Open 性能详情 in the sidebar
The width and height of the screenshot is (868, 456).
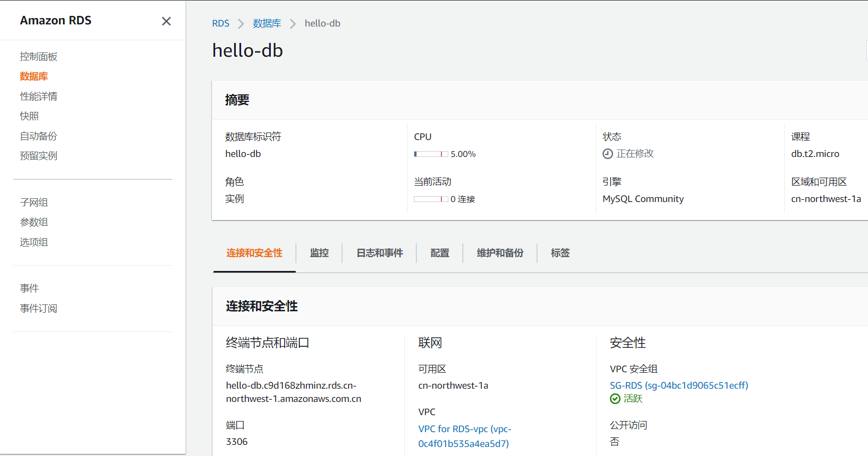pos(39,97)
